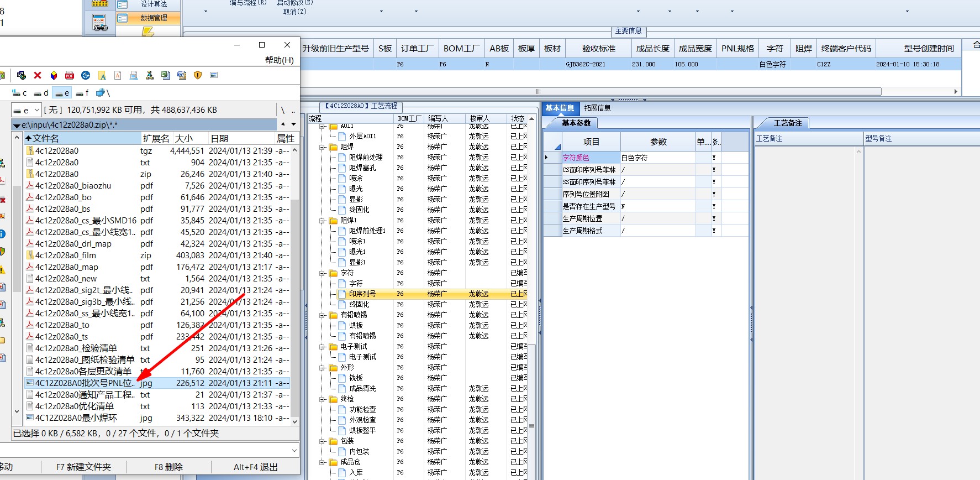
Task: Collapse the 阻焊 folder node
Action: tap(322, 147)
